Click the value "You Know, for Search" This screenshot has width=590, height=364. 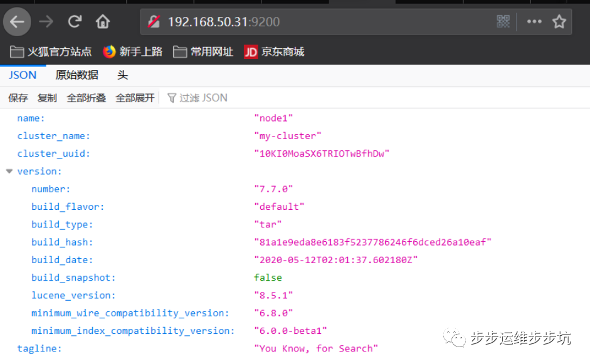(316, 348)
